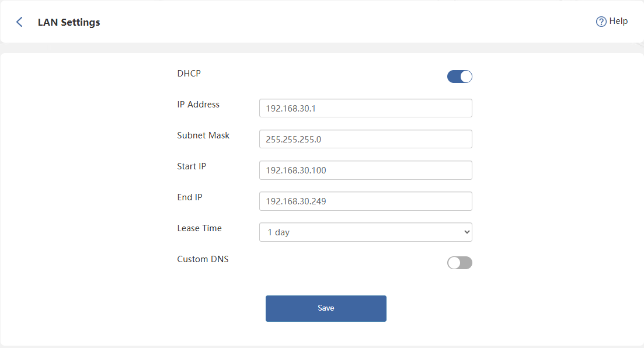Click the Lease Time label

coord(199,228)
